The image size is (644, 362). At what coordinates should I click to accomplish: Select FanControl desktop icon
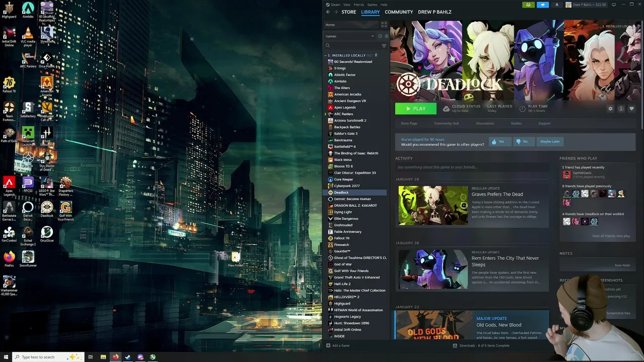(x=9, y=234)
